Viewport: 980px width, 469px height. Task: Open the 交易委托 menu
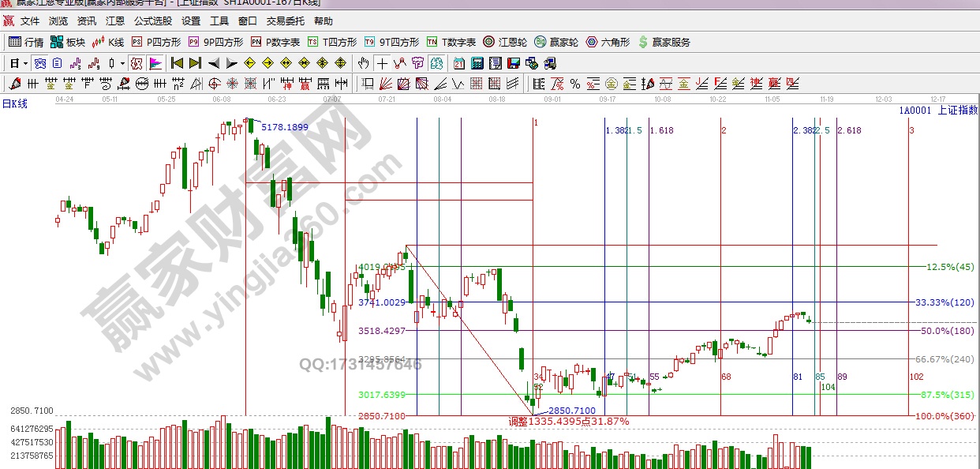click(286, 21)
